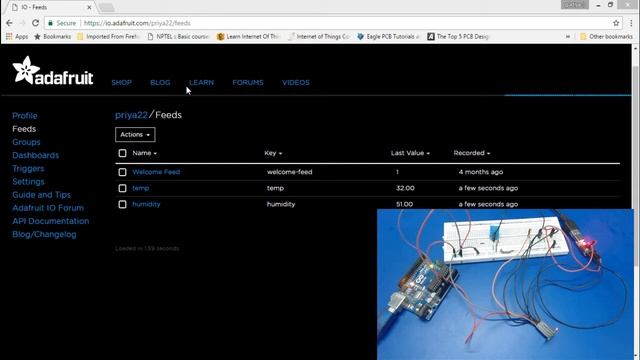Open Eagle PCB Tutorials bookmark
The width and height of the screenshot is (640, 360).
388,37
